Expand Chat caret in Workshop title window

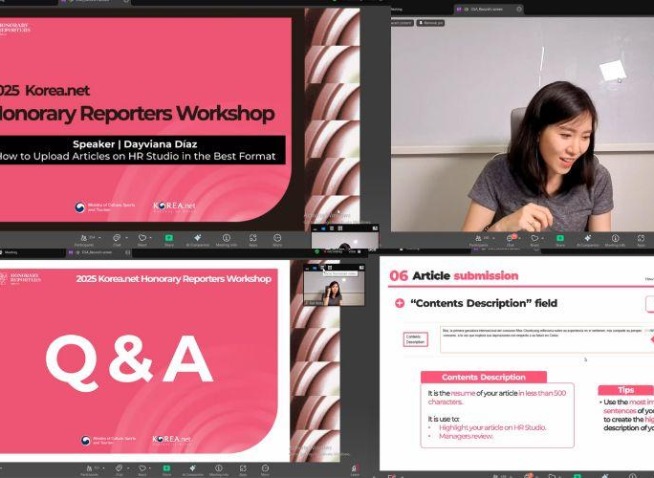point(125,237)
